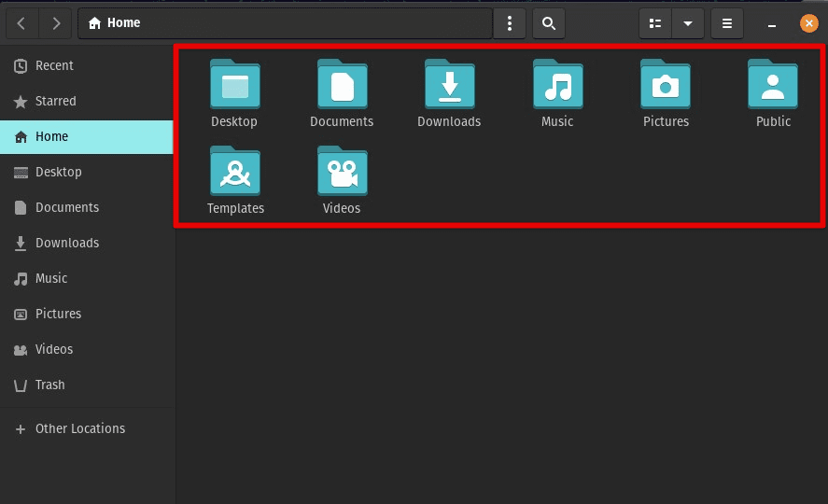Open Trash in the sidebar
The width and height of the screenshot is (828, 504).
87,385
